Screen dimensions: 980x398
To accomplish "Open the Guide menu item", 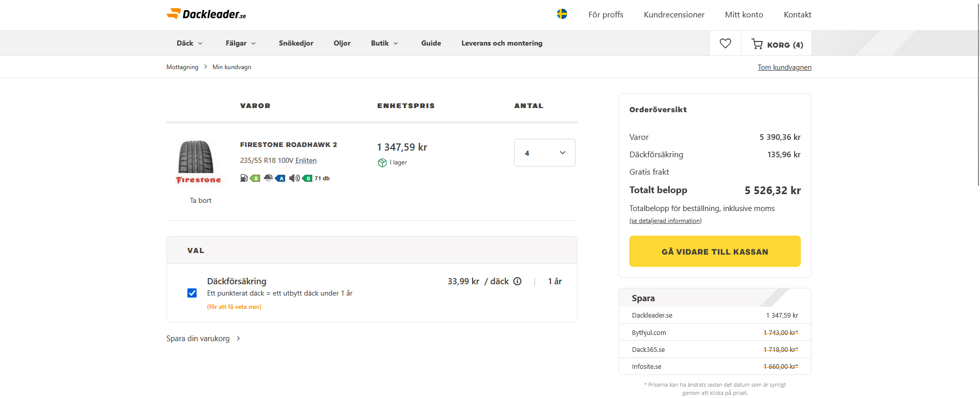I will pyautogui.click(x=431, y=44).
